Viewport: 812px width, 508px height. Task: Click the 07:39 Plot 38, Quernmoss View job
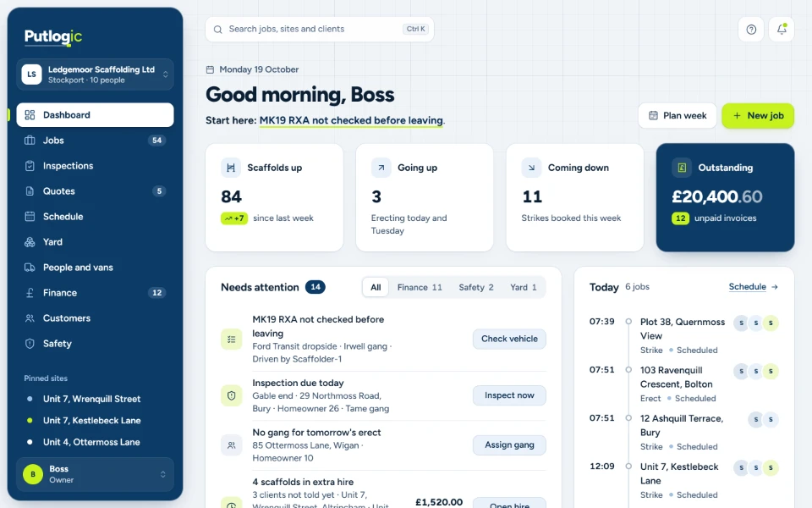pyautogui.click(x=684, y=335)
